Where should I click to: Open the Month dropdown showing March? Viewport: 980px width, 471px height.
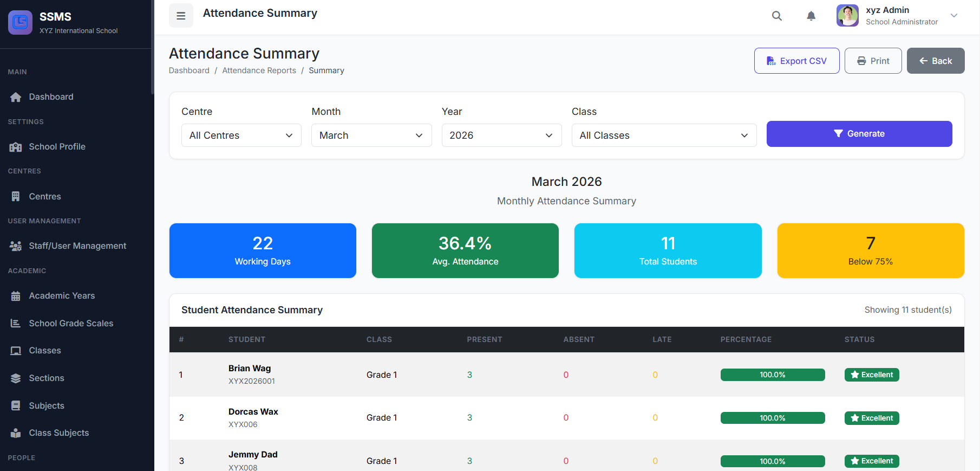[x=371, y=136]
